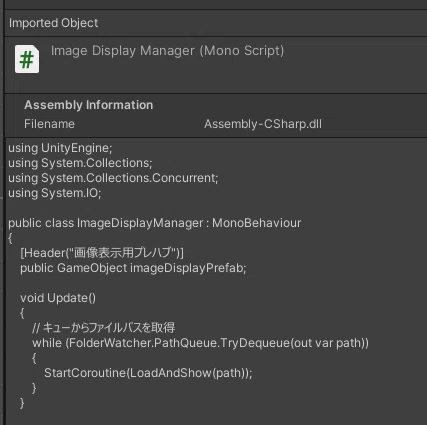Click the C# script file icon

[x=27, y=59]
